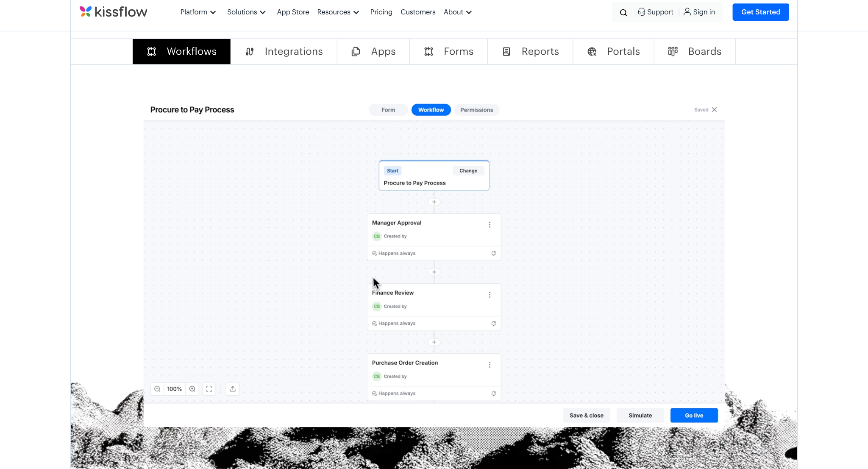Click the Kissflow logo
Image resolution: width=868 pixels, height=469 pixels.
[113, 12]
